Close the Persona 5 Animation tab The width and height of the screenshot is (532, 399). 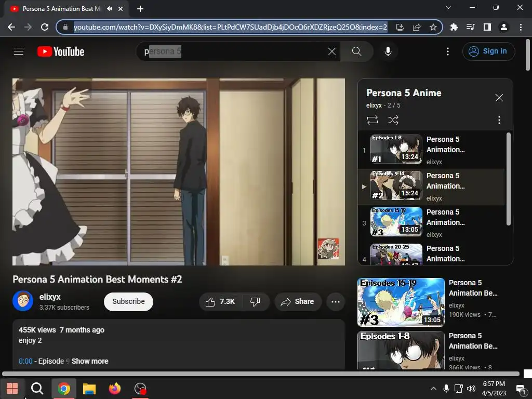(121, 9)
